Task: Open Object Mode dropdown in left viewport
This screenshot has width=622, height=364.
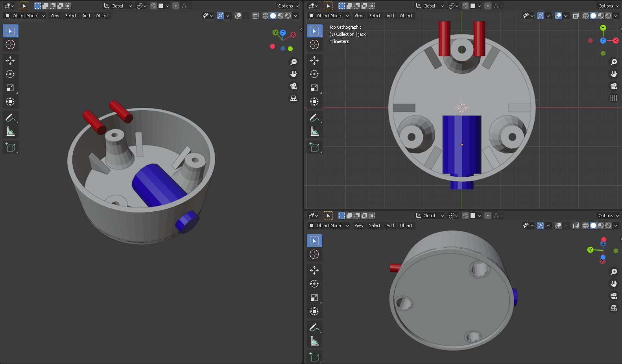Action: click(x=25, y=16)
